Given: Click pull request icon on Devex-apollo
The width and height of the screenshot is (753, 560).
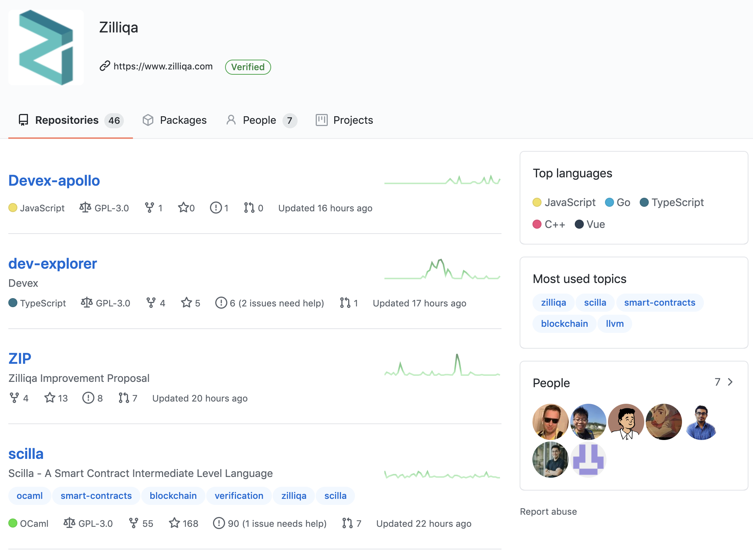Looking at the screenshot, I should click(249, 208).
